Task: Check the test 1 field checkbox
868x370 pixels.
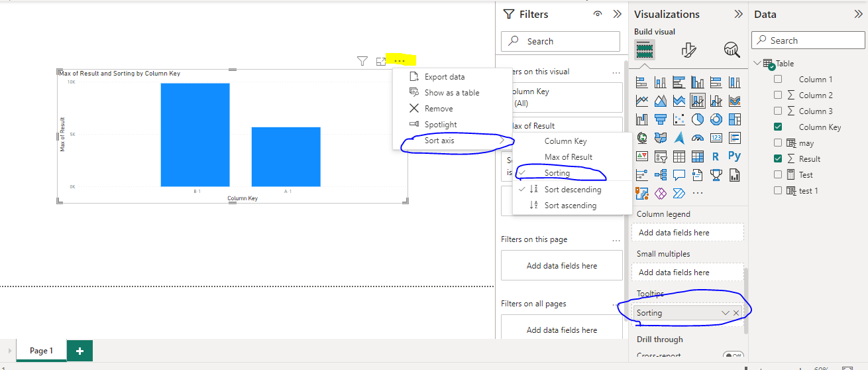Action: pyautogui.click(x=778, y=190)
